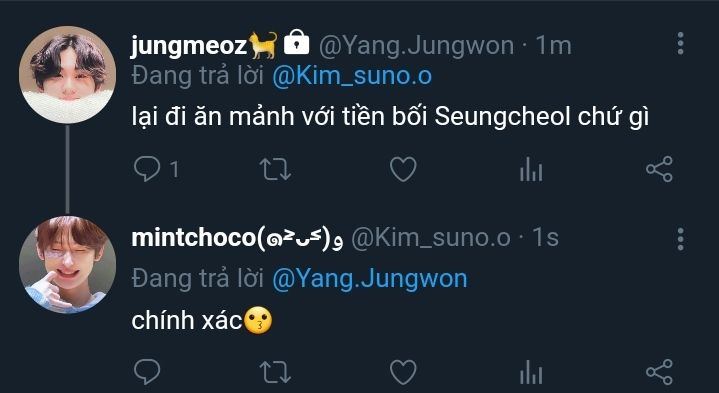
Task: Open the @Kim_suno.o mention link in first tweet
Action: [352, 76]
